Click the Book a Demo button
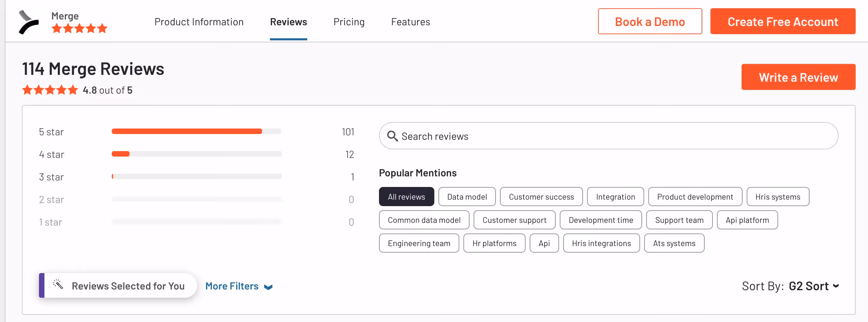 click(650, 21)
